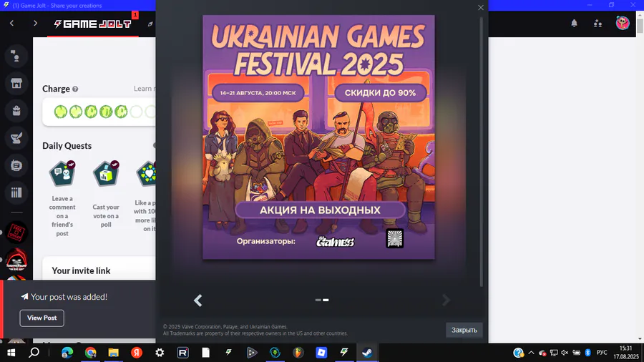Switch input language РУС in tray
644x362 pixels.
[x=602, y=353]
